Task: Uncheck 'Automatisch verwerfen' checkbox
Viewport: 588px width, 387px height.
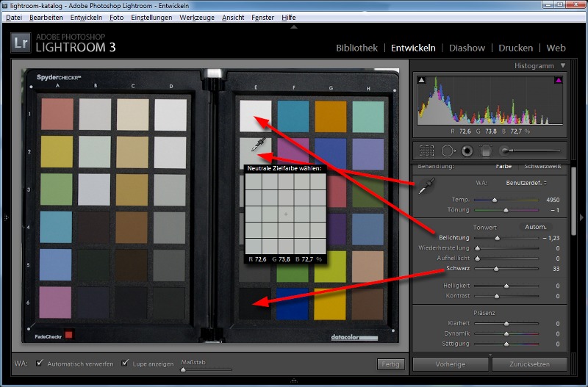Action: click(x=40, y=364)
